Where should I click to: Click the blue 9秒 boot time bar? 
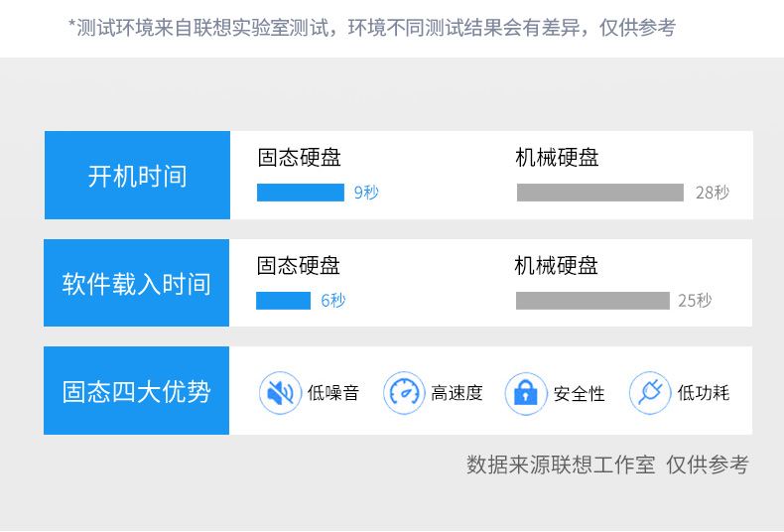click(301, 193)
